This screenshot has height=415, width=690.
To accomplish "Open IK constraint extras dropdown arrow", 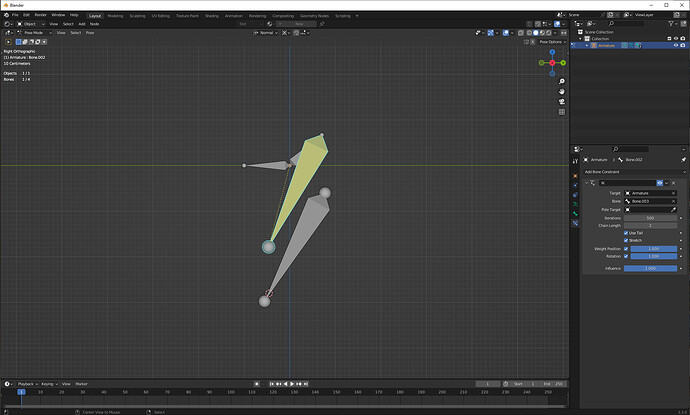I will tap(667, 183).
